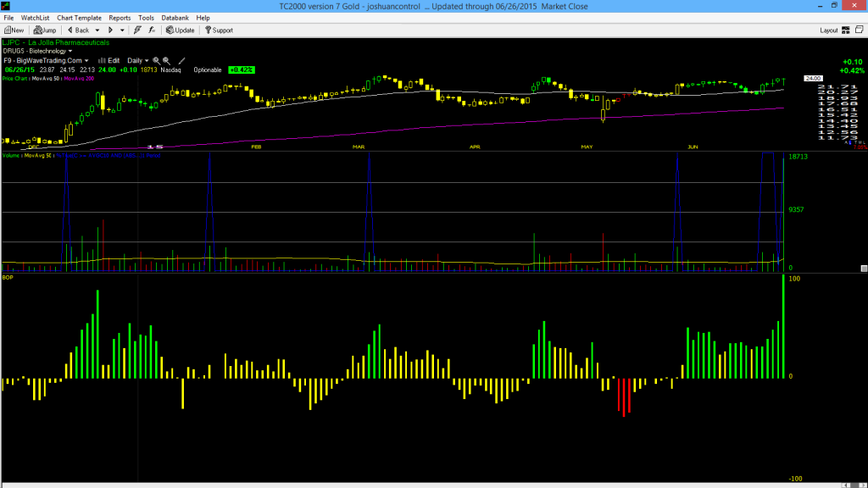The image size is (868, 488).
Task: Select the trendline drawing tool
Action: (181, 60)
